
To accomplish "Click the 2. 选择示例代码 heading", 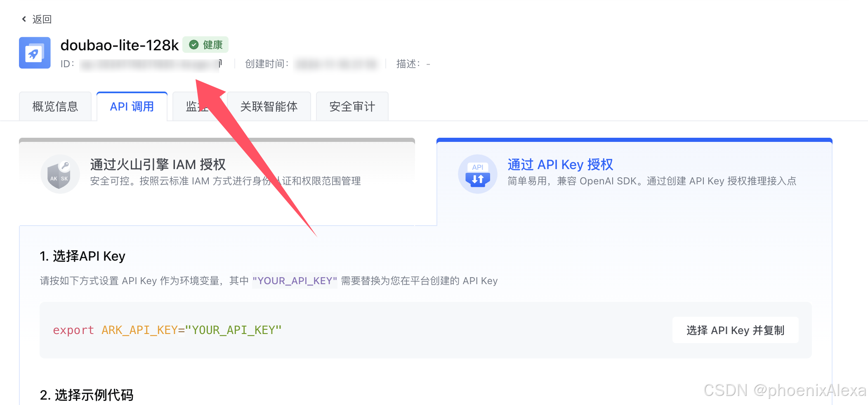I will tap(87, 395).
